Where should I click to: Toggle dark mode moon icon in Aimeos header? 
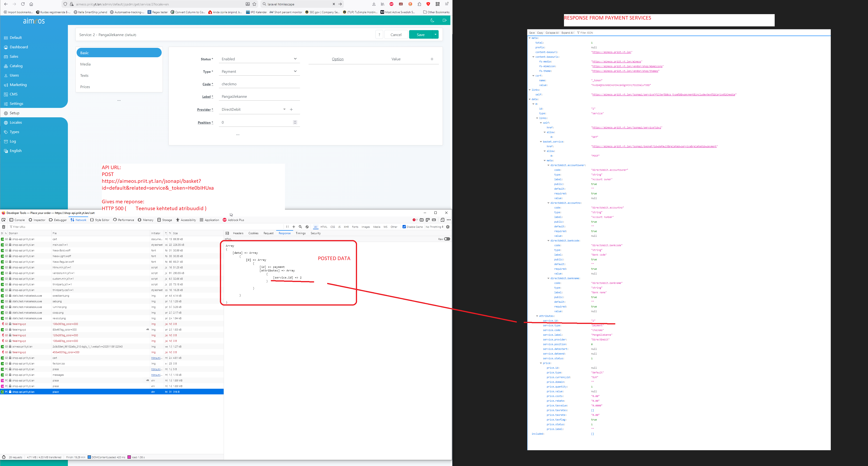pyautogui.click(x=432, y=20)
